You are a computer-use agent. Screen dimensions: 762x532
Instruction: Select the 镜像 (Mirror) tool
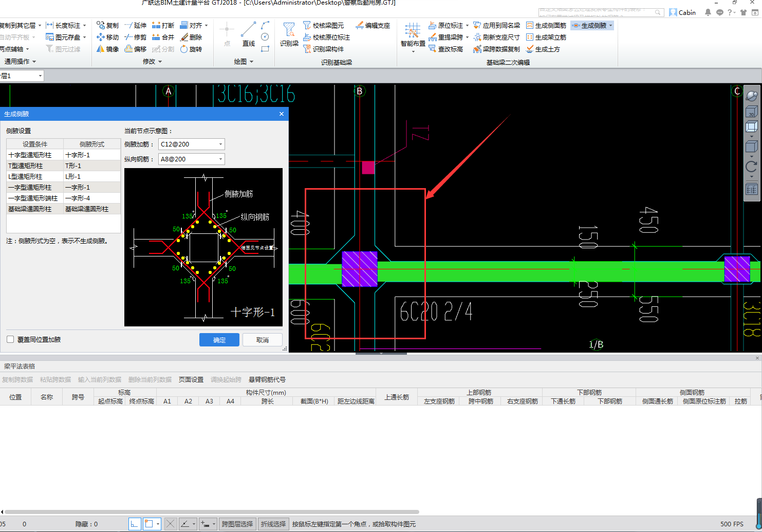point(107,49)
